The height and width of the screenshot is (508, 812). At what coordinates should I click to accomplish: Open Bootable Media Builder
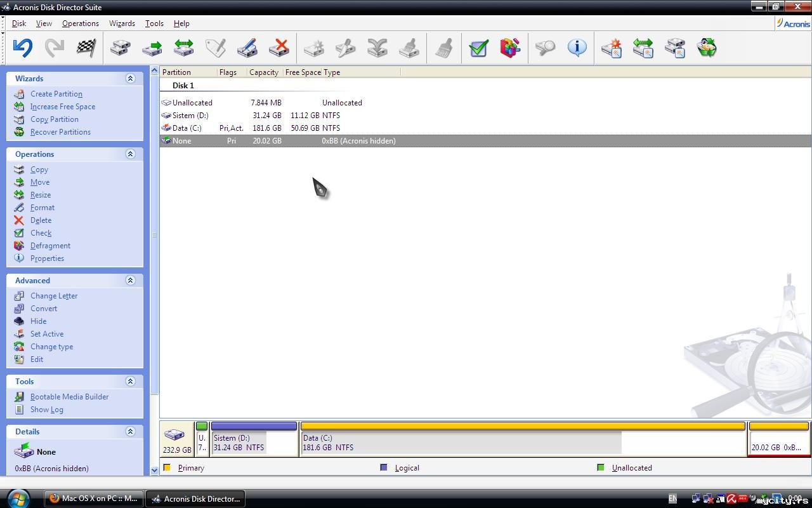pos(69,397)
